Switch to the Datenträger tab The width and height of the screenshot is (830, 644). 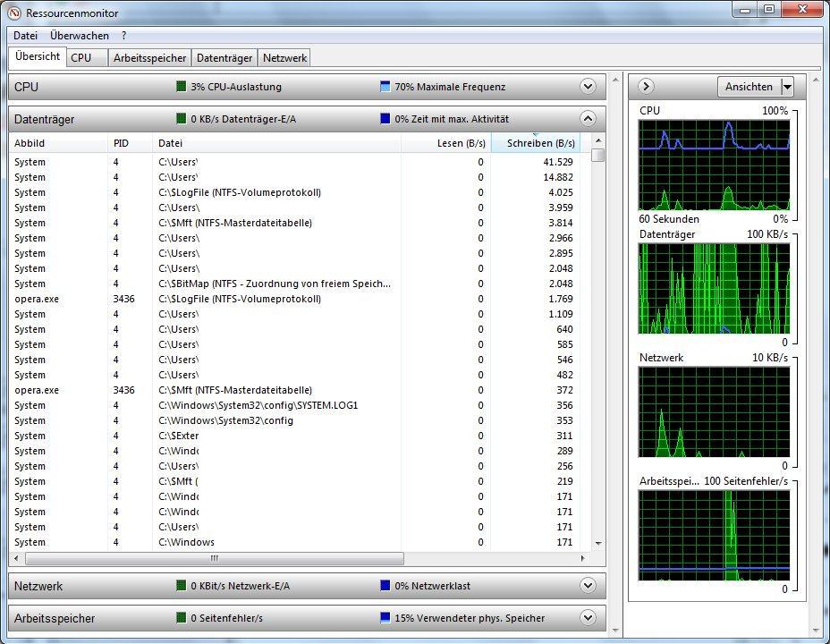pyautogui.click(x=224, y=57)
